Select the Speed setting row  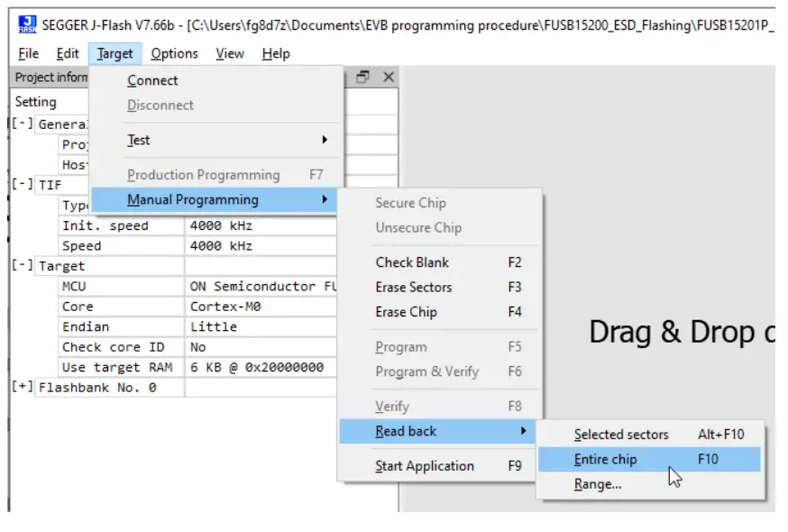tap(197, 246)
